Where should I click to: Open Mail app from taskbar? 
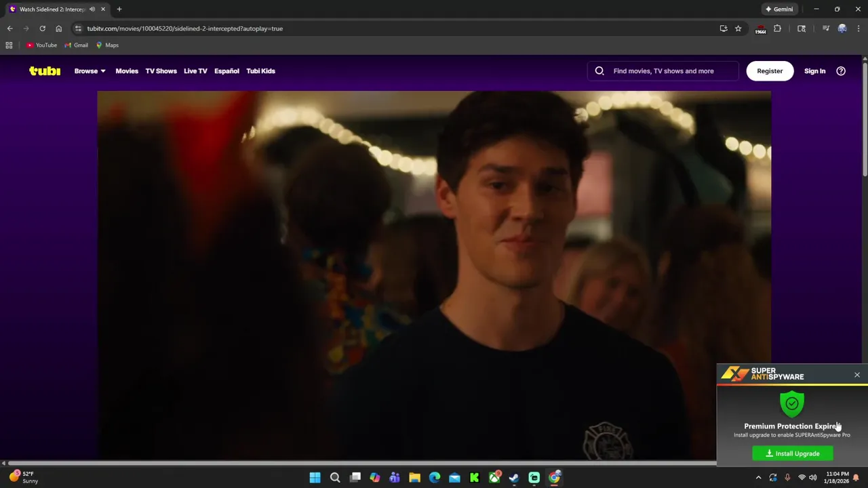coord(454,478)
